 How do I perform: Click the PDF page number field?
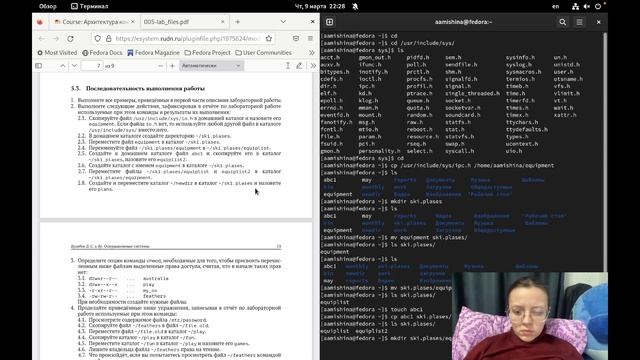click(92, 66)
